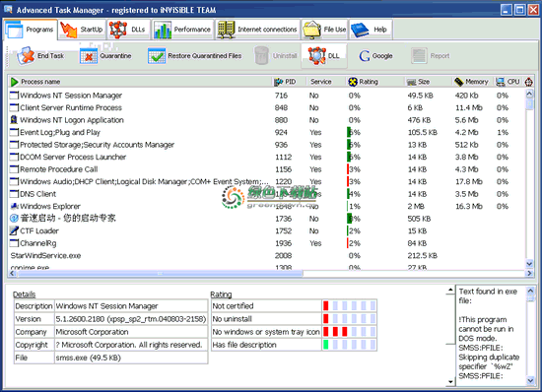Click the smss.exe (49.5 KB) file cell
542x392 pixels.
[131, 358]
